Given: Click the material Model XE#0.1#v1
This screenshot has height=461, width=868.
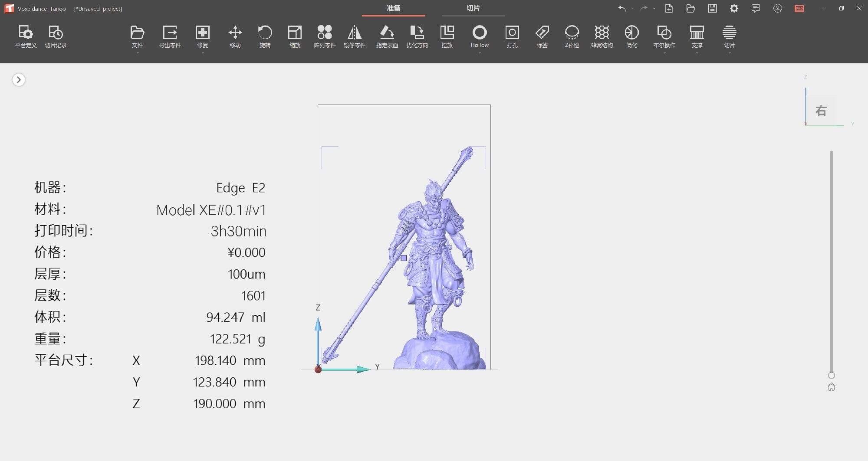Looking at the screenshot, I should (211, 210).
